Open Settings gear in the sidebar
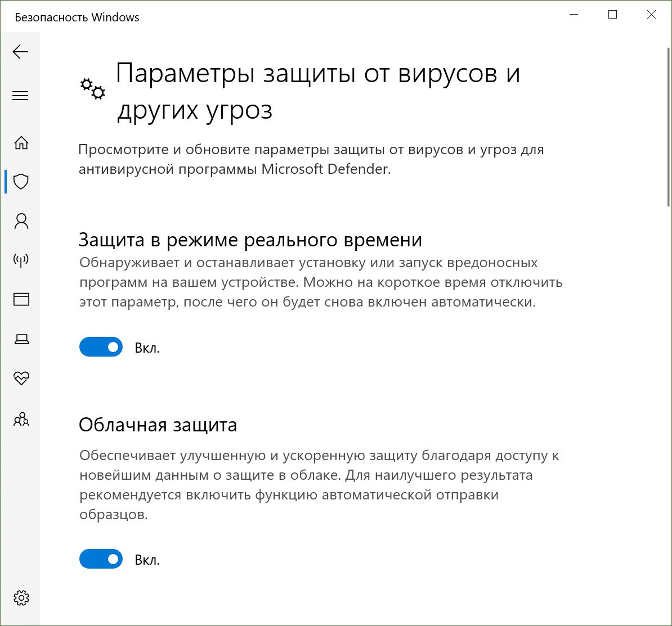Screen dimensions: 672x626 click(x=21, y=598)
